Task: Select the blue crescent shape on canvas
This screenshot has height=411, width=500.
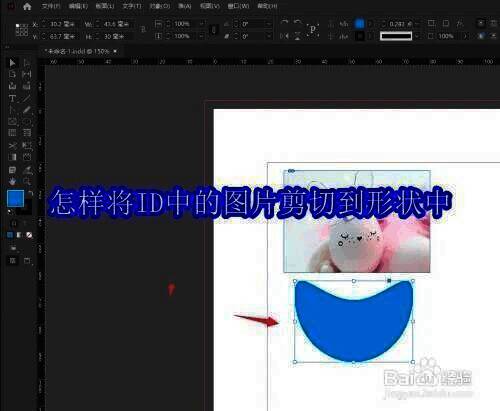Action: click(354, 321)
